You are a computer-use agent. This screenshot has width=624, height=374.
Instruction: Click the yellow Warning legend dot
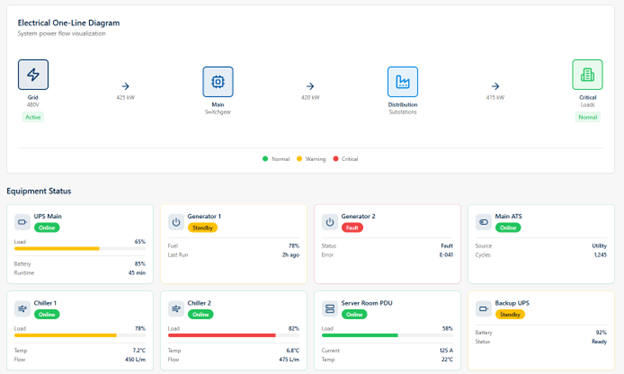[299, 159]
